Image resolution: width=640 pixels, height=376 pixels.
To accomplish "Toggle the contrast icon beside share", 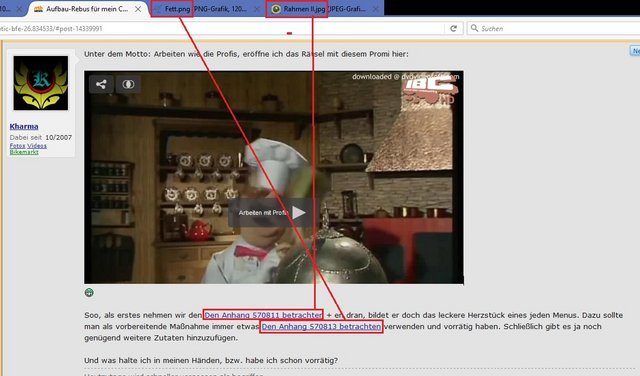I will 128,84.
